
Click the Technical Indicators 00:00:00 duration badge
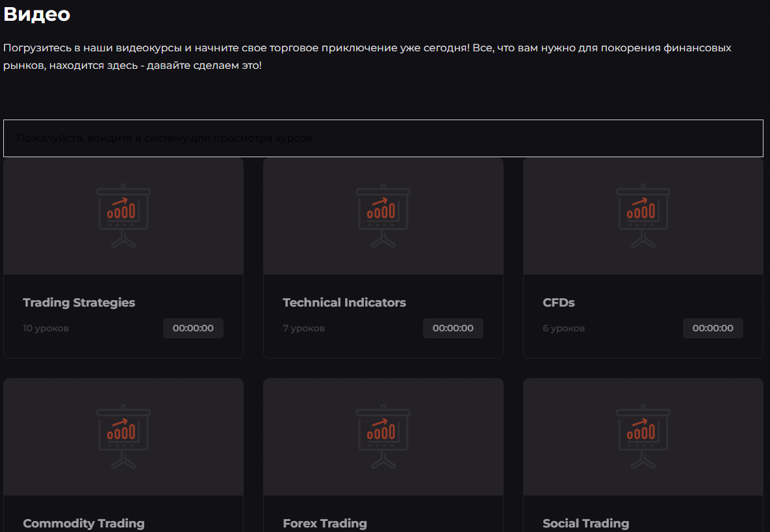coord(453,328)
